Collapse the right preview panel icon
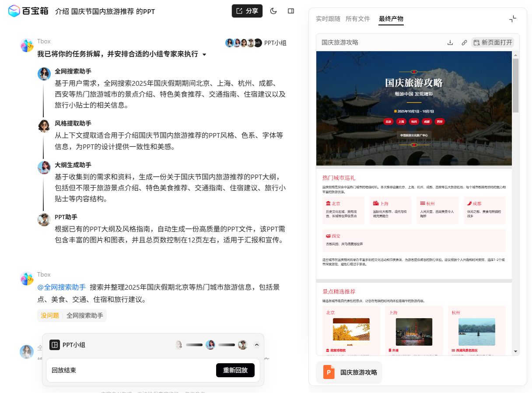 [513, 19]
